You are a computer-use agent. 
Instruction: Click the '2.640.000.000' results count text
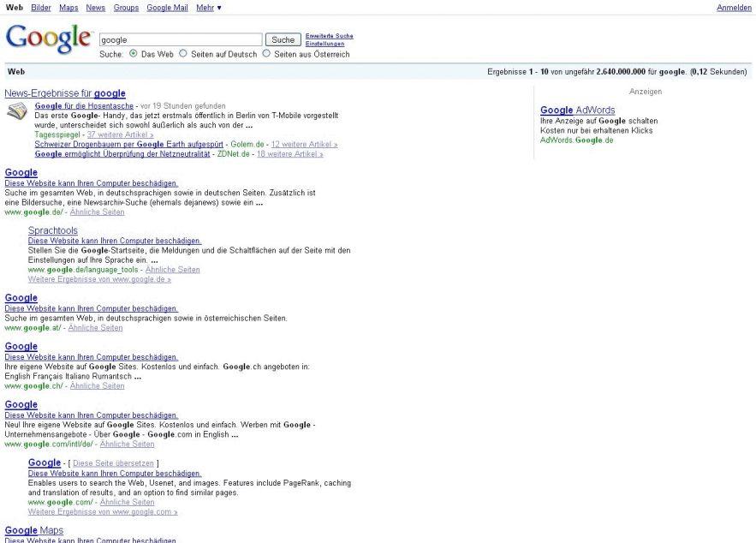(x=621, y=72)
